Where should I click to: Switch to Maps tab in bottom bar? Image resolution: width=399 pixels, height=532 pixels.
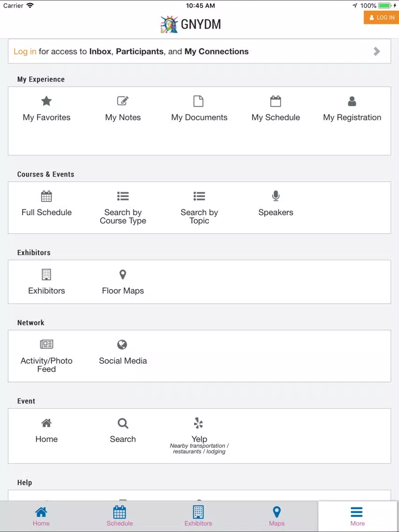[277, 516]
